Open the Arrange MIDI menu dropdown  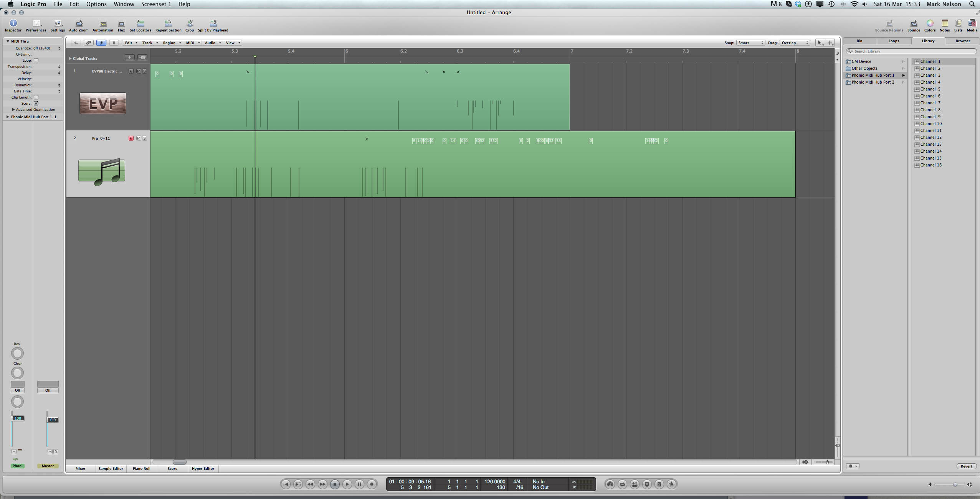(193, 43)
